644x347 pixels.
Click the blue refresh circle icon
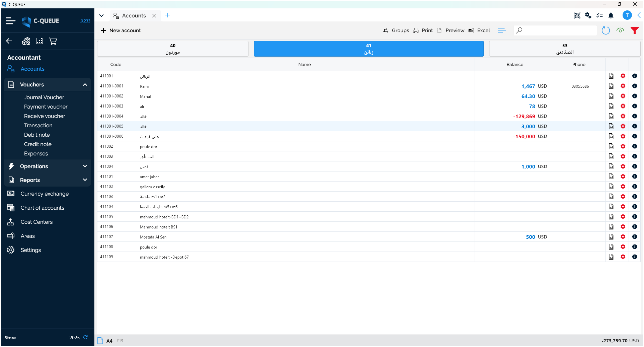[x=606, y=30]
